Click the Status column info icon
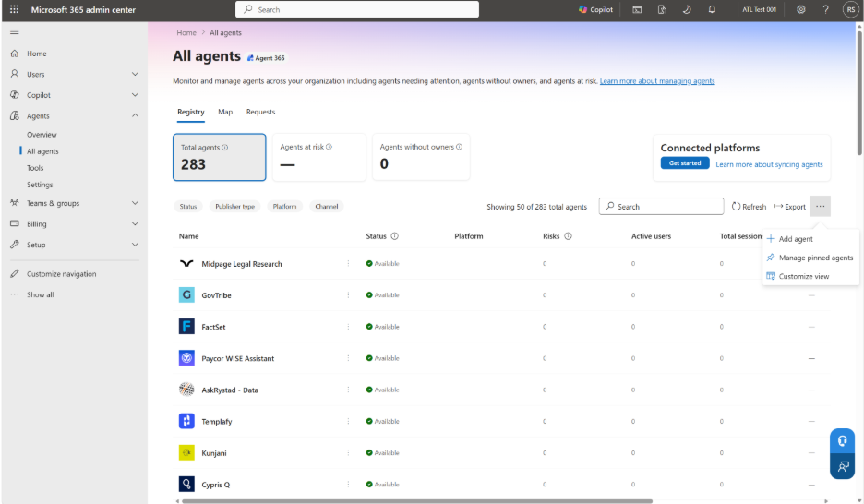Screen dimensions: 864x504 (x=394, y=235)
